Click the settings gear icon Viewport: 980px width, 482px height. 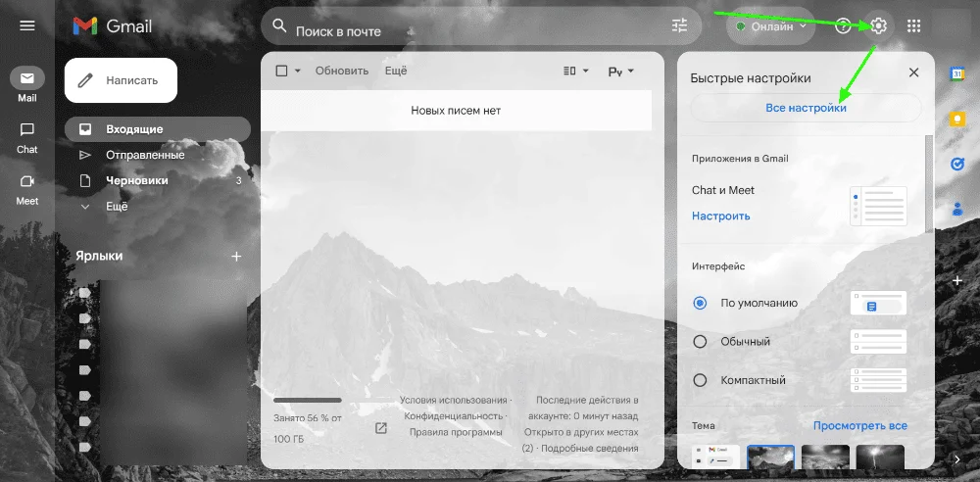click(878, 25)
